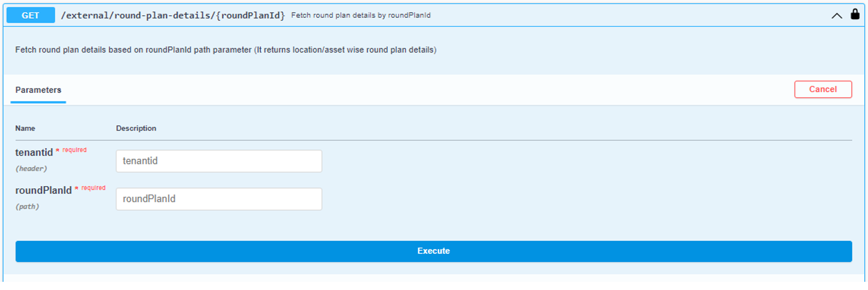Click the Name column header

coord(25,128)
